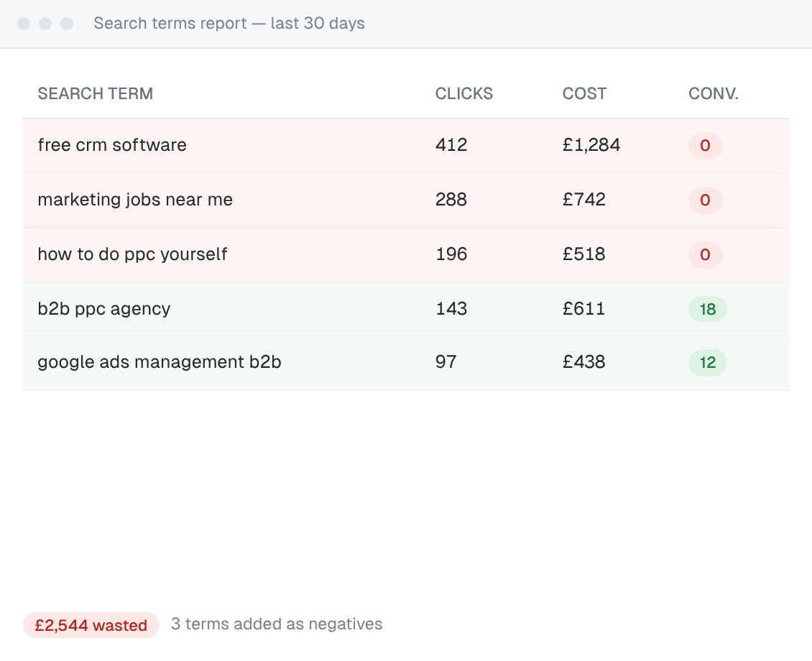Image resolution: width=812 pixels, height=661 pixels.
Task: Click the 196 clicks value
Action: point(451,254)
